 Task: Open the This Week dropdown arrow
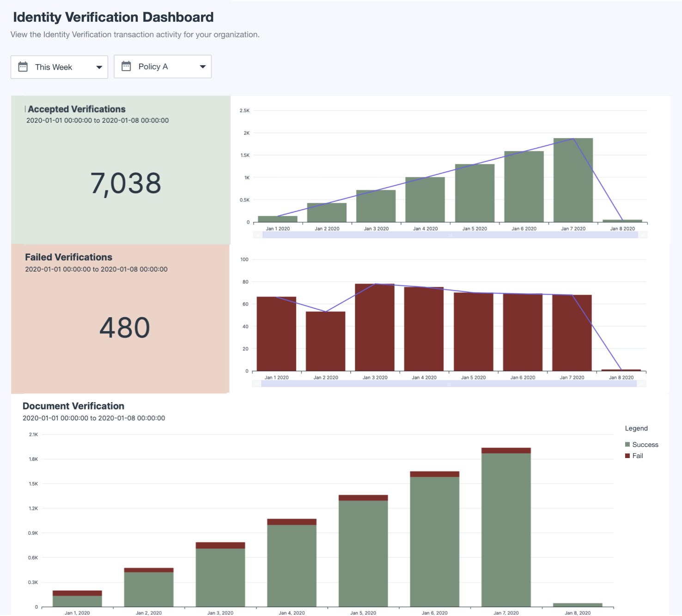coord(99,67)
